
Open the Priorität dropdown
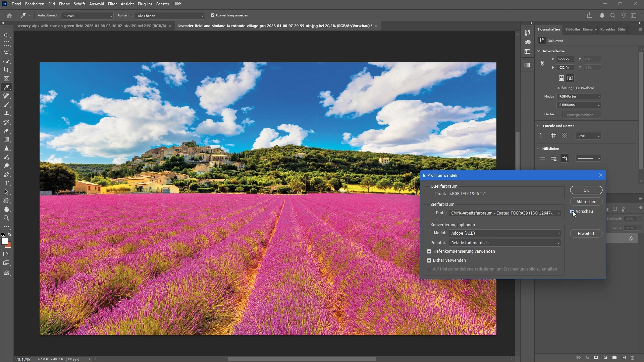pos(504,243)
